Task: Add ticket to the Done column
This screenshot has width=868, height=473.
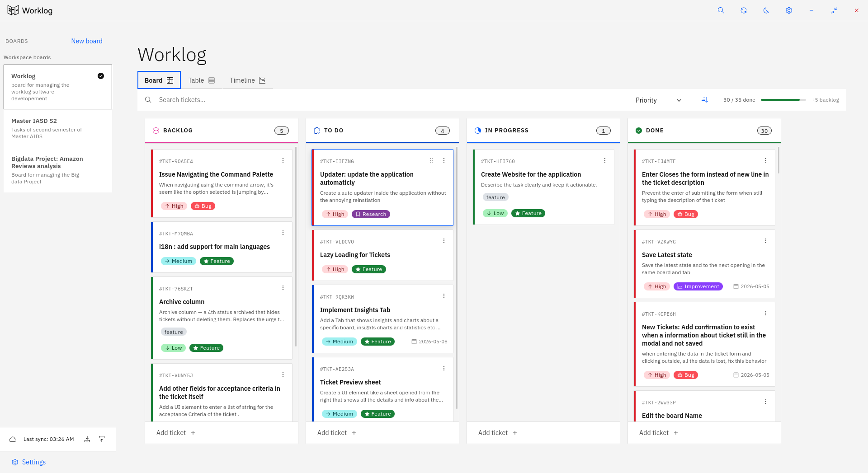Action: point(659,433)
